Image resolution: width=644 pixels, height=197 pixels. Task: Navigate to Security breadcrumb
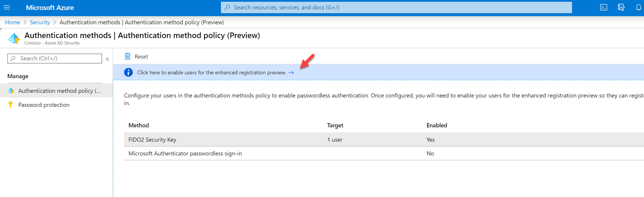[40, 22]
